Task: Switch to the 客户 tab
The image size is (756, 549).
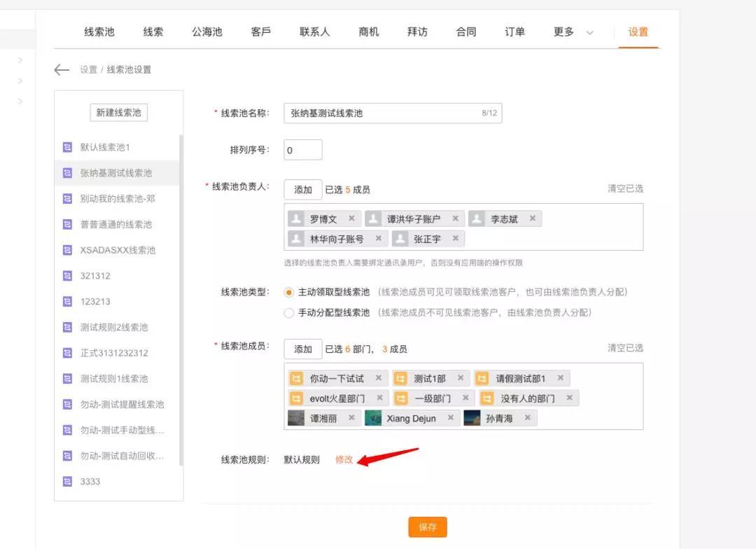Action: click(x=260, y=32)
